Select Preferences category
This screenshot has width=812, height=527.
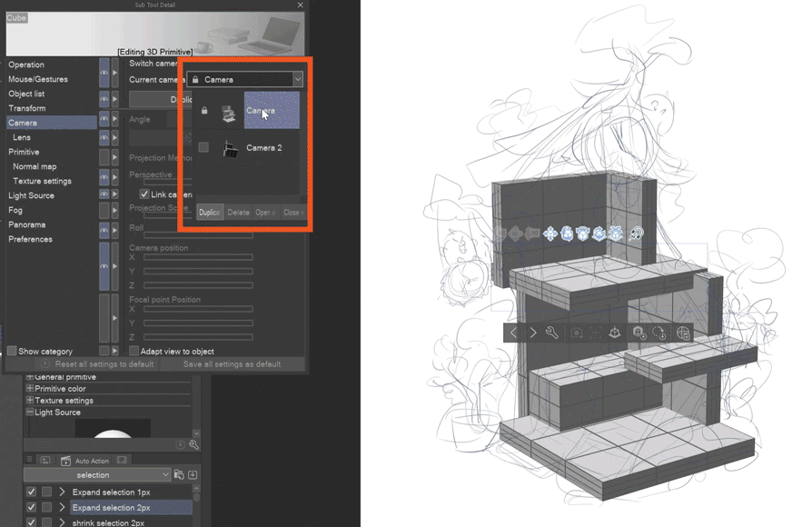click(x=30, y=239)
